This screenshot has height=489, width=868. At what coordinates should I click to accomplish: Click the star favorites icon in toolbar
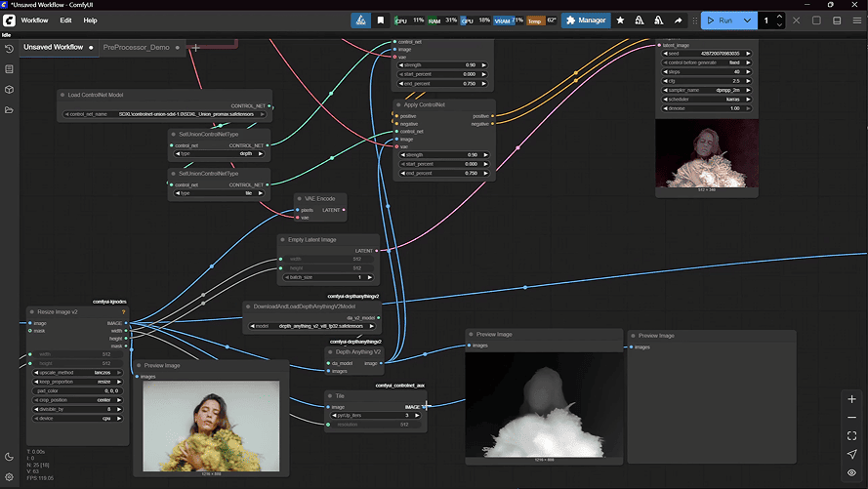(x=621, y=20)
